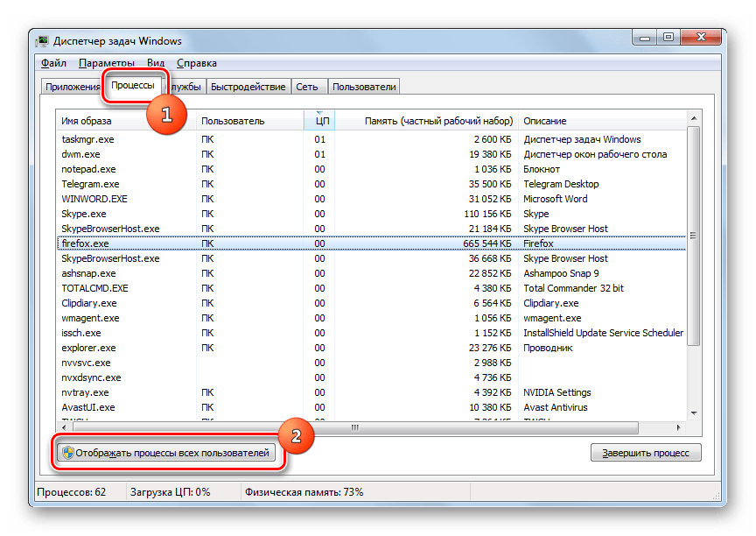
Task: Open the Справка menu
Action: pos(197,63)
